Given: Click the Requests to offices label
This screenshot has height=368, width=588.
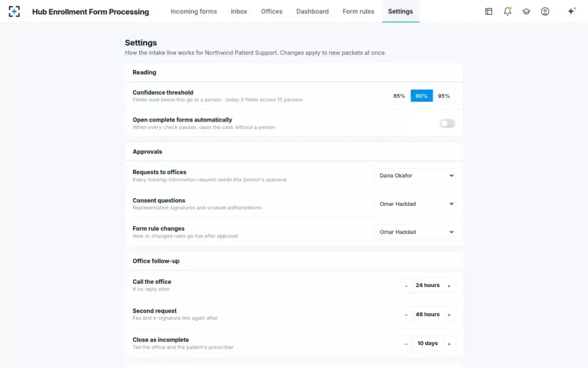Looking at the screenshot, I should point(160,172).
